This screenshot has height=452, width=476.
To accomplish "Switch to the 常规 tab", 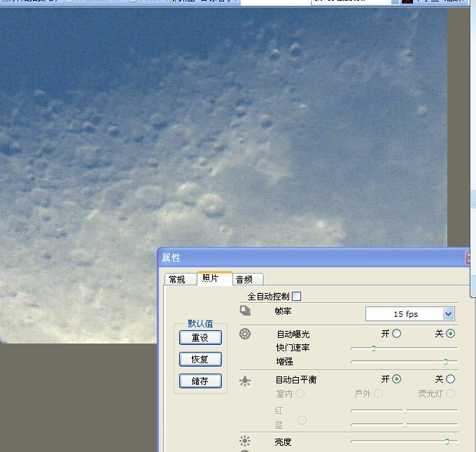I will tap(180, 279).
